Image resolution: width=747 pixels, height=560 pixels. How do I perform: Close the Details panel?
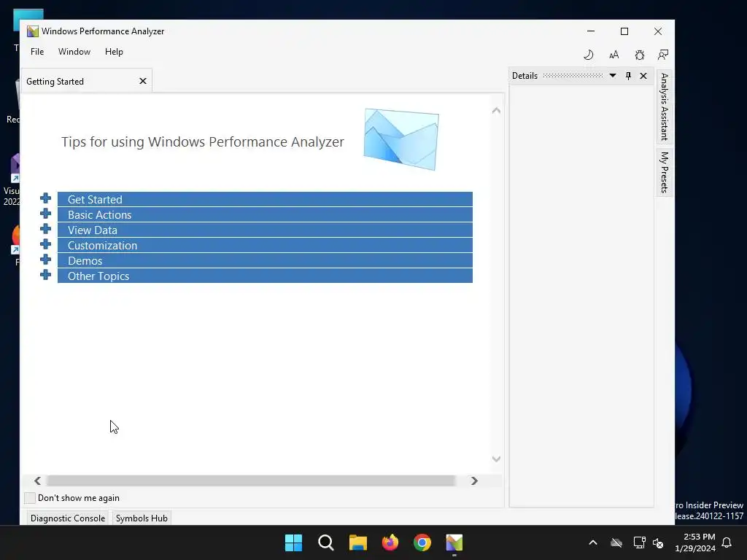643,76
